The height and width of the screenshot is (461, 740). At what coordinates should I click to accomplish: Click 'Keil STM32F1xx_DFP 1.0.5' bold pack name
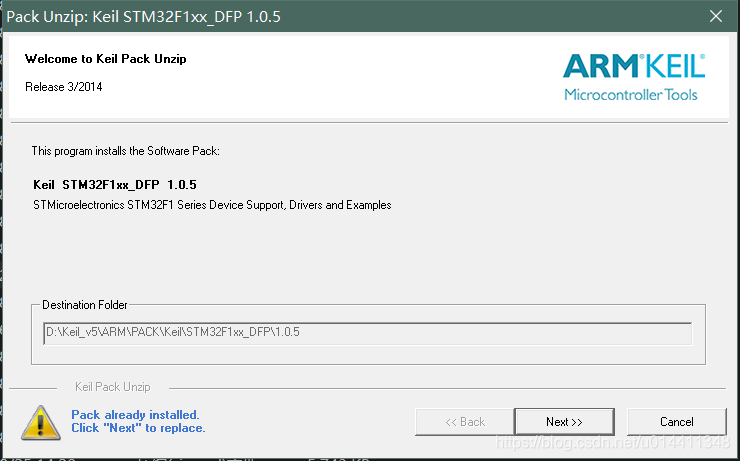point(115,184)
